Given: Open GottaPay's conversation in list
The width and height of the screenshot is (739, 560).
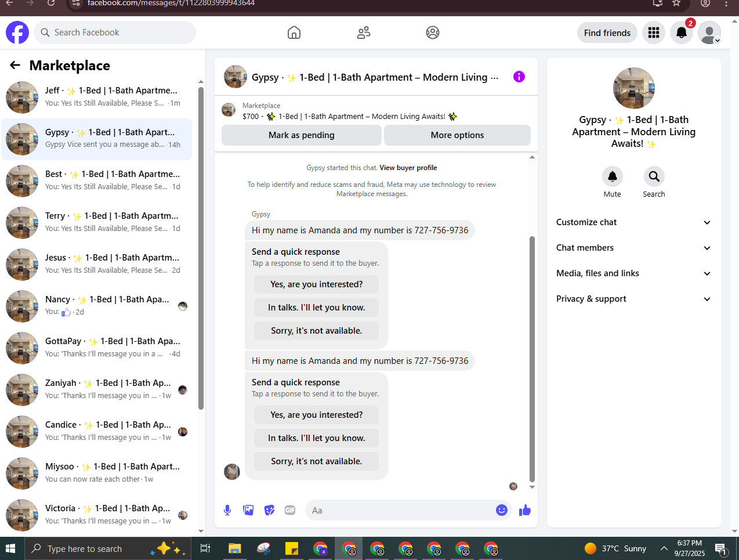Looking at the screenshot, I should point(97,348).
